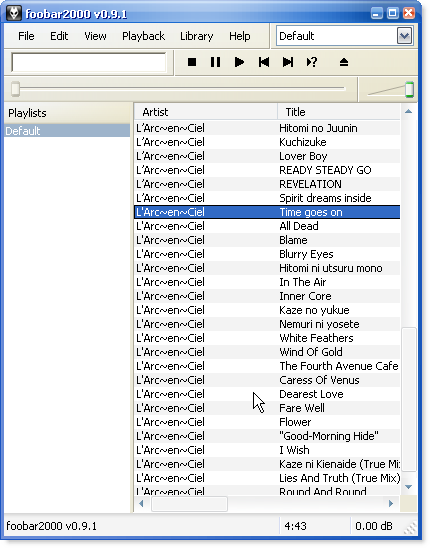Open the Help menu
Image resolution: width=430 pixels, height=548 pixels.
click(239, 36)
